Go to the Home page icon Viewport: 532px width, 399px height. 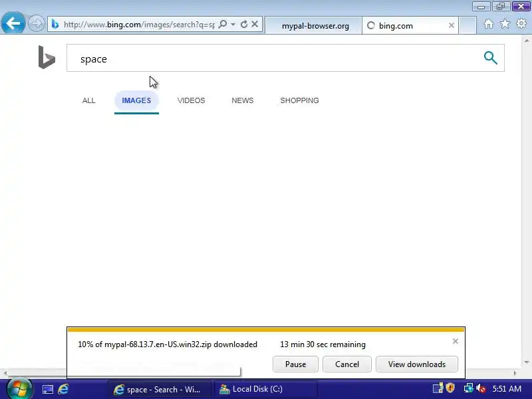point(489,24)
